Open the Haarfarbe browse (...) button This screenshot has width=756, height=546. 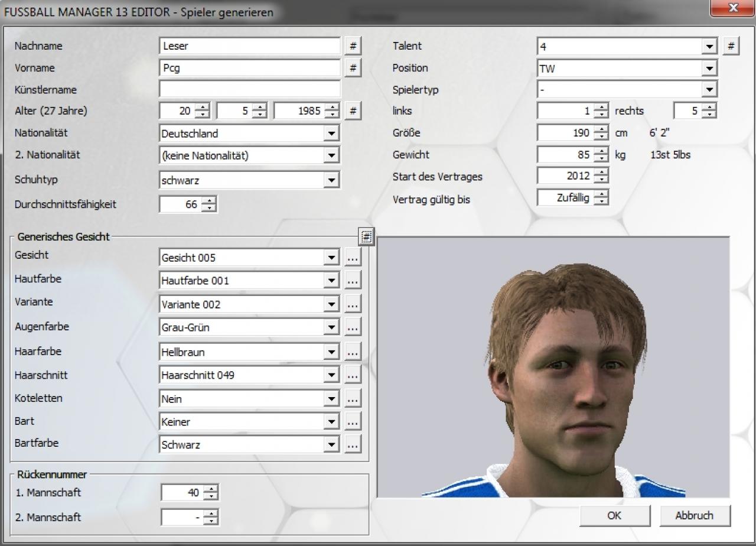(353, 352)
